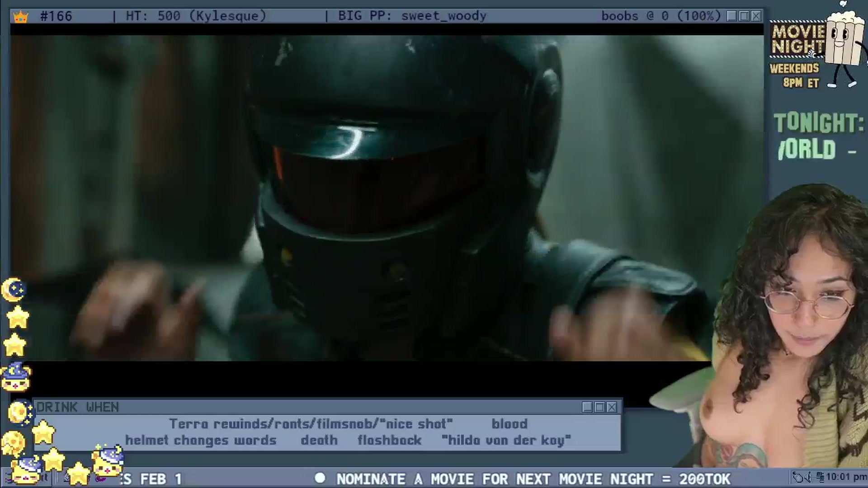
Task: Click the full moon with sparkles emote
Action: coord(21,412)
